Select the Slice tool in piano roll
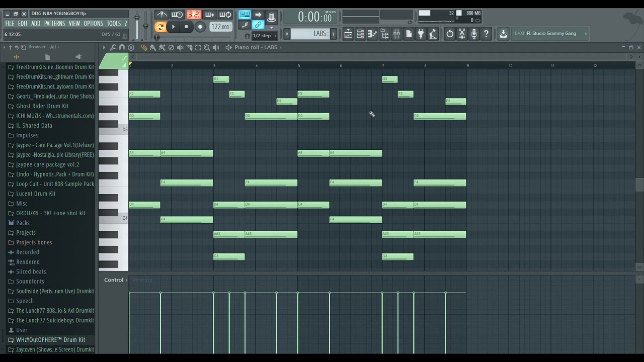The height and width of the screenshot is (362, 644). (189, 47)
